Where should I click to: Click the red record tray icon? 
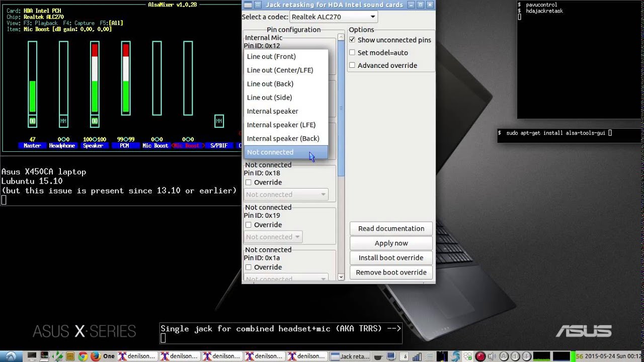[480, 356]
